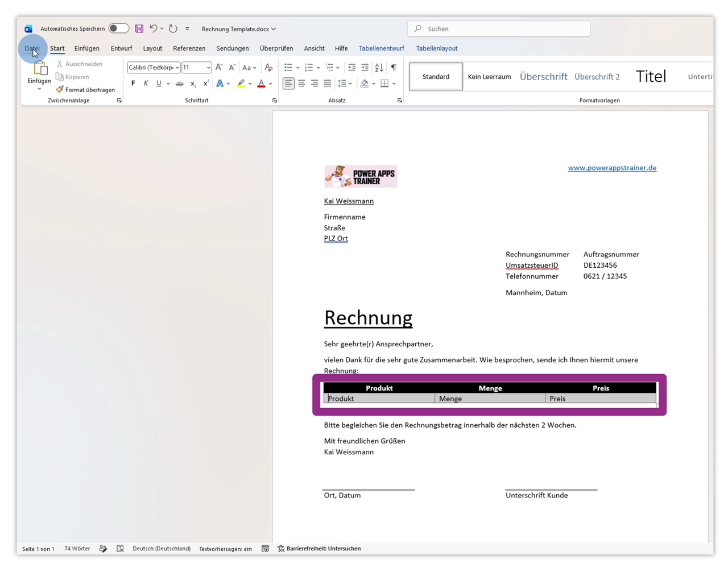Click the Save icon in the title bar
728x564 pixels.
139,28
